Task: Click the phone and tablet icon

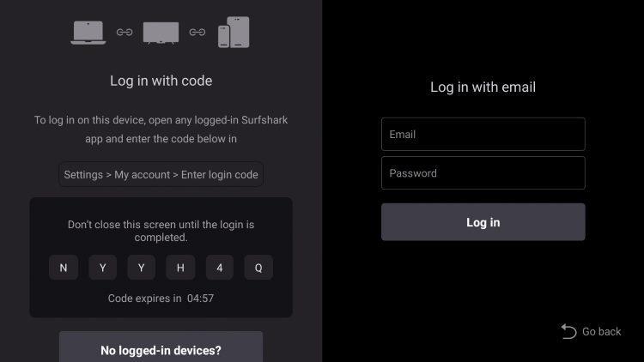Action: click(234, 32)
